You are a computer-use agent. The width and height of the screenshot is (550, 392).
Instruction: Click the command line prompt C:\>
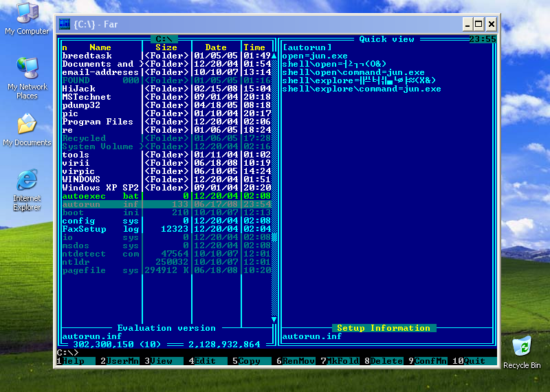(68, 352)
